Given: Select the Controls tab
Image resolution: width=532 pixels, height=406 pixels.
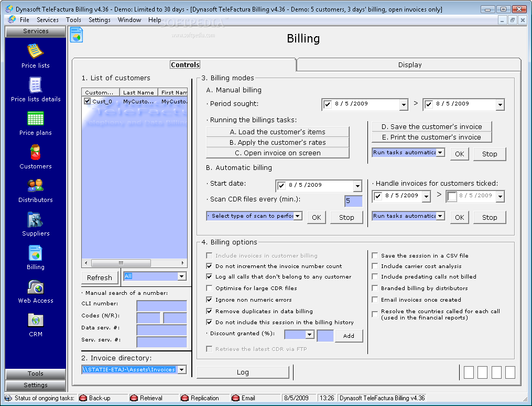Looking at the screenshot, I should point(185,65).
